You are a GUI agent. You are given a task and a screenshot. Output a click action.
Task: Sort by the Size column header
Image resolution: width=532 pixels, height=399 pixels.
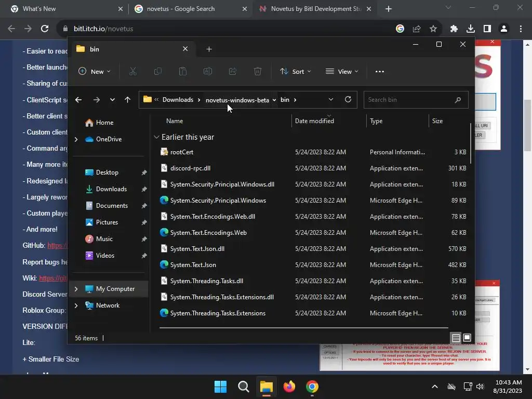click(437, 121)
